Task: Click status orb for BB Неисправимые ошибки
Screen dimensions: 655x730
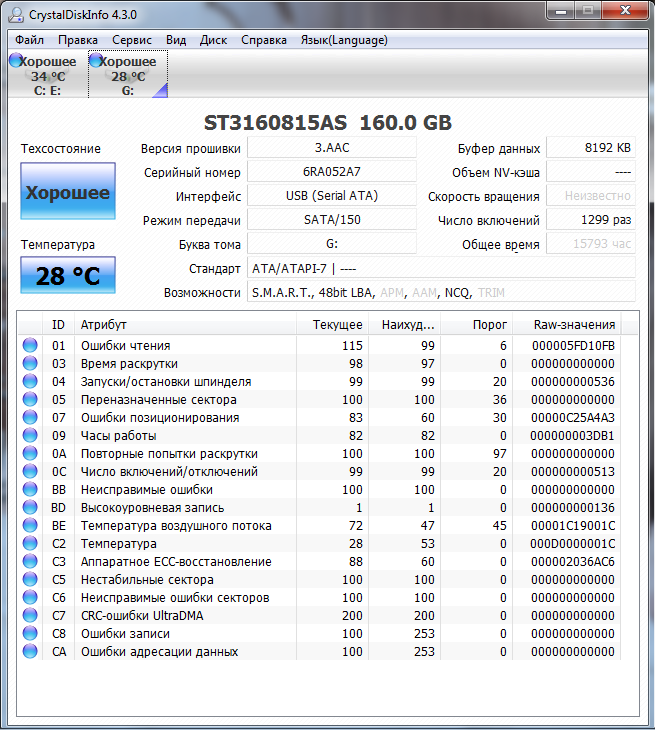Action: 30,489
